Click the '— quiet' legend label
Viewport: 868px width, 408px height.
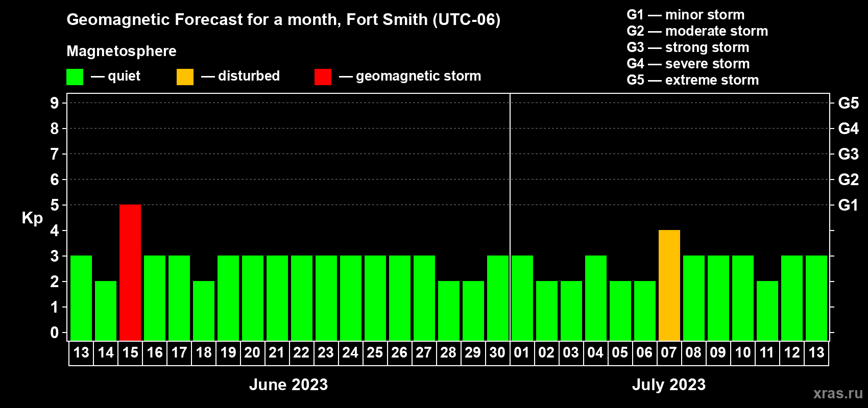(x=115, y=76)
